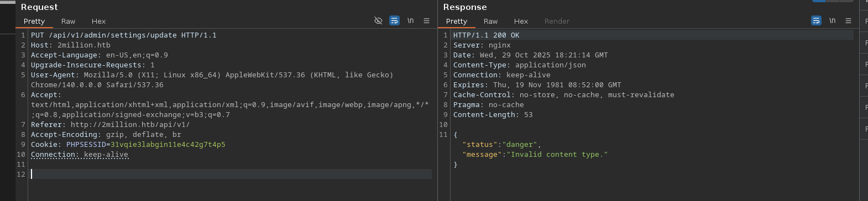The height and width of the screenshot is (201, 868).
Task: Click the Pragma: no-cache response header
Action: coord(489,104)
